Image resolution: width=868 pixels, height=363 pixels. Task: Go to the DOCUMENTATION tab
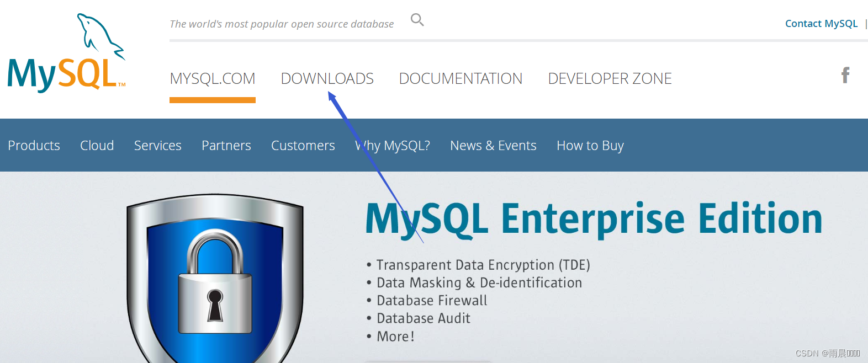click(x=461, y=79)
